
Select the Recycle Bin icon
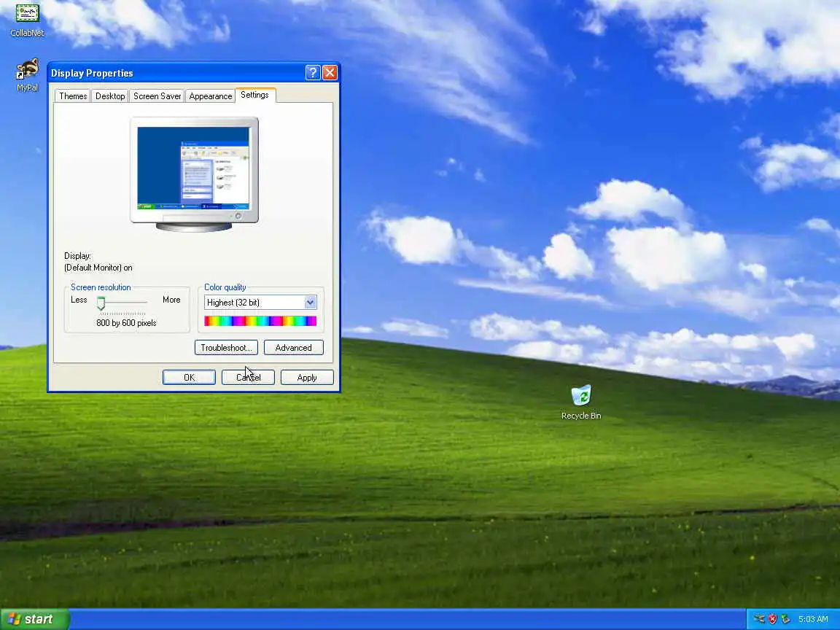pyautogui.click(x=580, y=402)
